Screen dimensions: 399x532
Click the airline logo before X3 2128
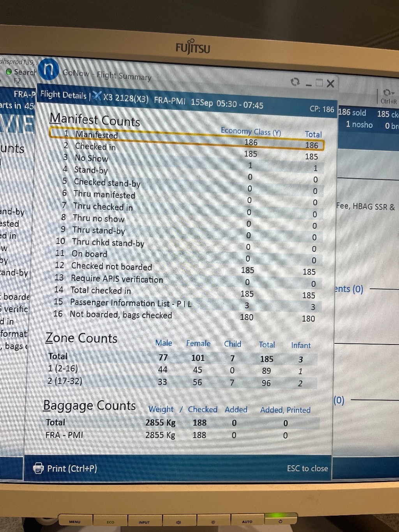[97, 96]
